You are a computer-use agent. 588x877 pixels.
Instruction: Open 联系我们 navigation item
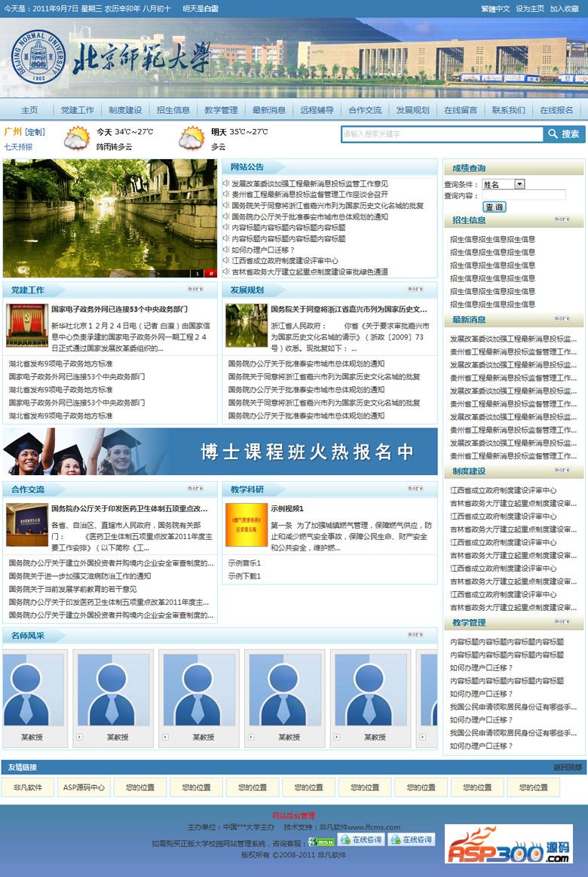pyautogui.click(x=509, y=110)
